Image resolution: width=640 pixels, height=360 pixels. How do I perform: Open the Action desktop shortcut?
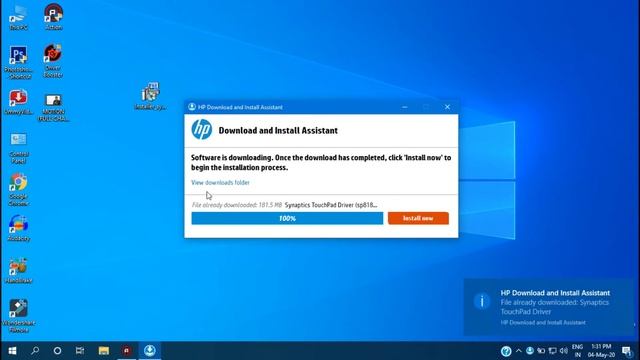tap(53, 17)
